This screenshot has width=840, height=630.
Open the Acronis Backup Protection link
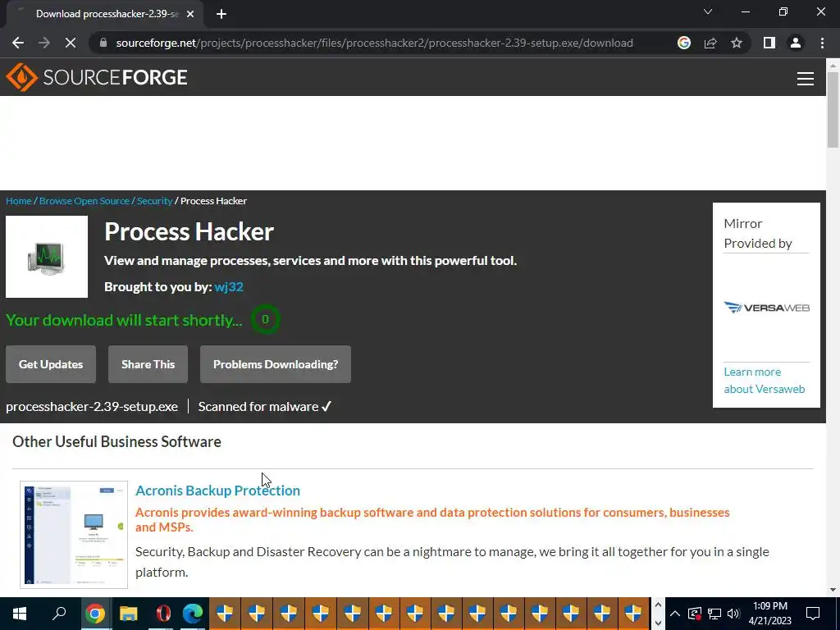(x=217, y=491)
